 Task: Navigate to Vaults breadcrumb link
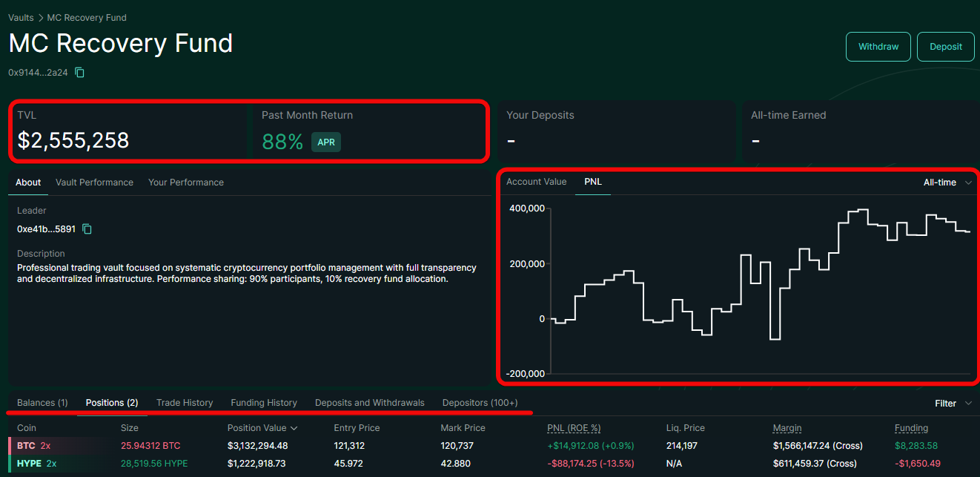click(x=21, y=17)
